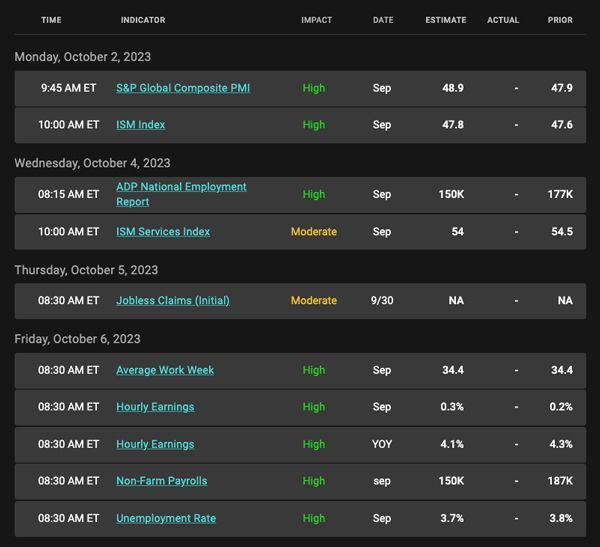600x547 pixels.
Task: Open the Hourly Earnings Sep row link
Action: [155, 407]
